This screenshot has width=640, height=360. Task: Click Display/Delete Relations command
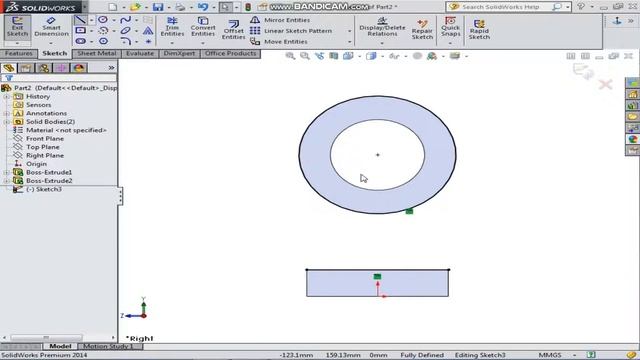coord(382,27)
